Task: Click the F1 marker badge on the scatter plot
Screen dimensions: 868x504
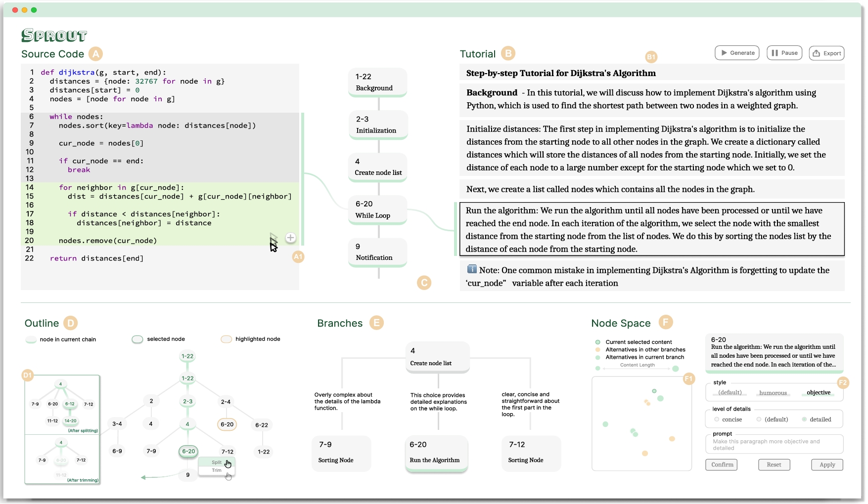Action: click(689, 379)
